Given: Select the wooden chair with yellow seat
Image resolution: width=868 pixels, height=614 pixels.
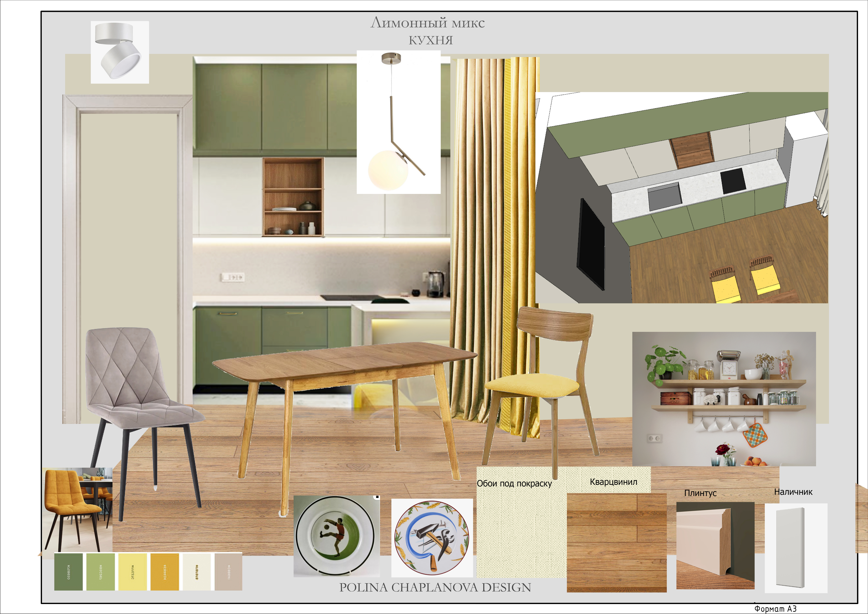Looking at the screenshot, I should coord(541,389).
